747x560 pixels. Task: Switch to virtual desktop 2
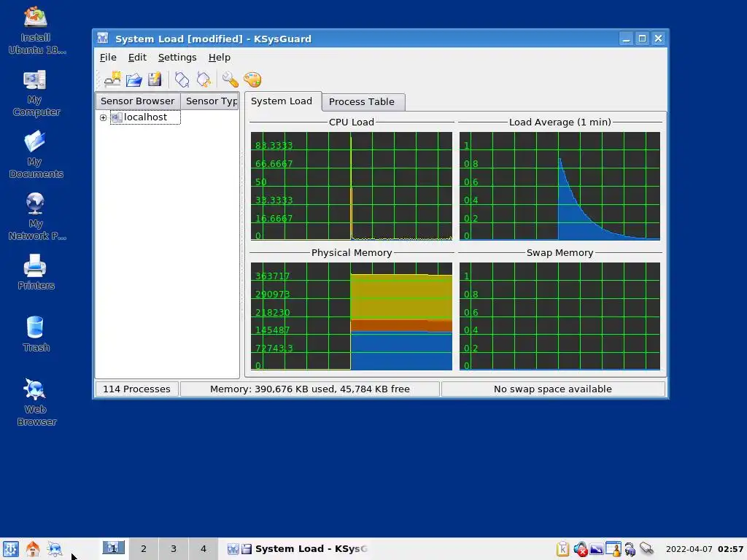click(x=144, y=549)
